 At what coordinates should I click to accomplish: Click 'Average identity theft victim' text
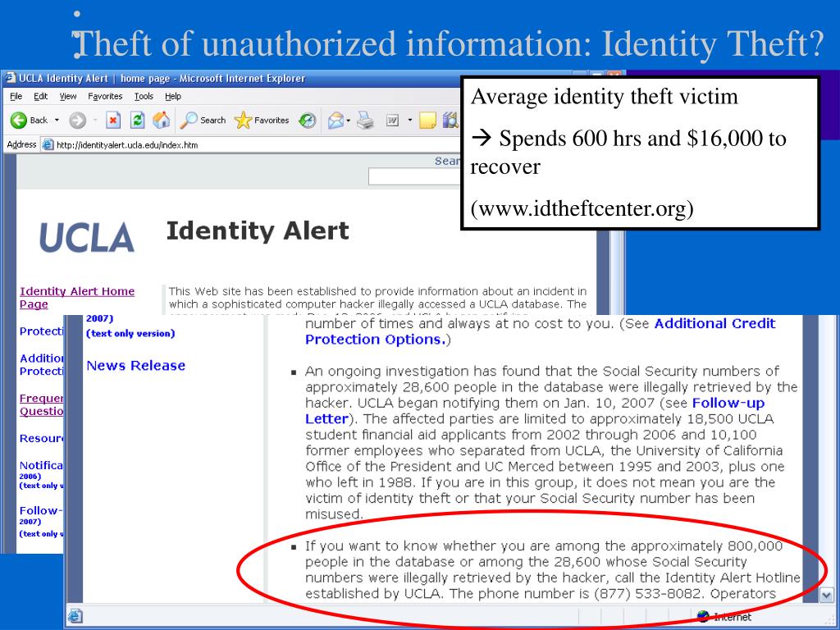pyautogui.click(x=605, y=97)
